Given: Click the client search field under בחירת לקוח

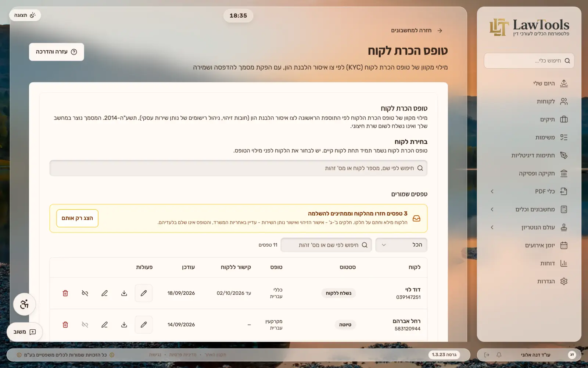Looking at the screenshot, I should tap(238, 168).
